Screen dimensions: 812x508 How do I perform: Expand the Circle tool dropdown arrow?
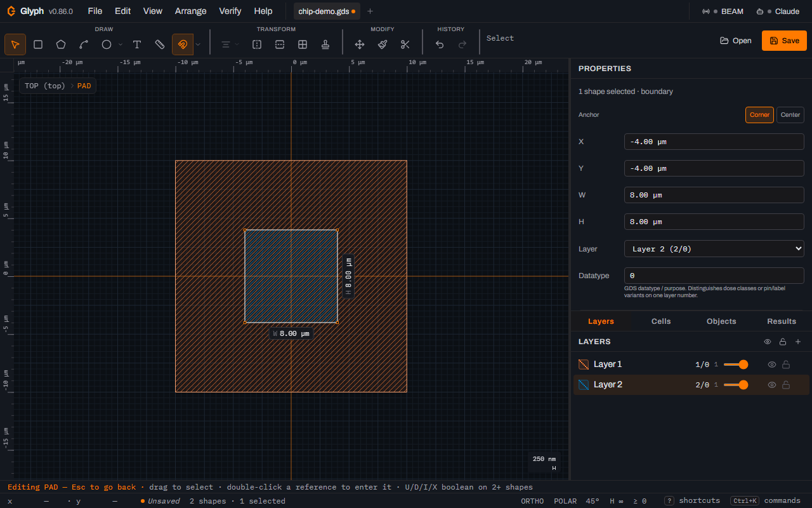121,44
